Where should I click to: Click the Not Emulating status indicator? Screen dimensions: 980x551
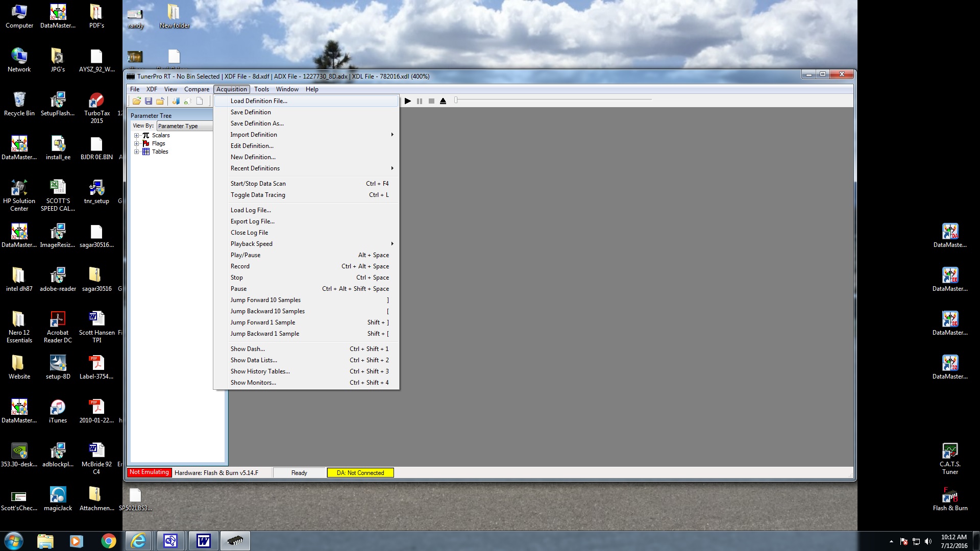tap(149, 472)
